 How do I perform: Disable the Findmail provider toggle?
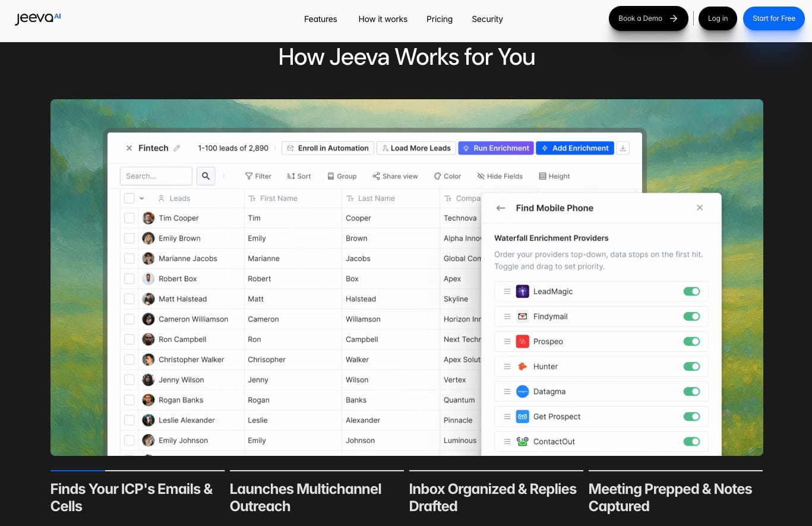click(691, 316)
